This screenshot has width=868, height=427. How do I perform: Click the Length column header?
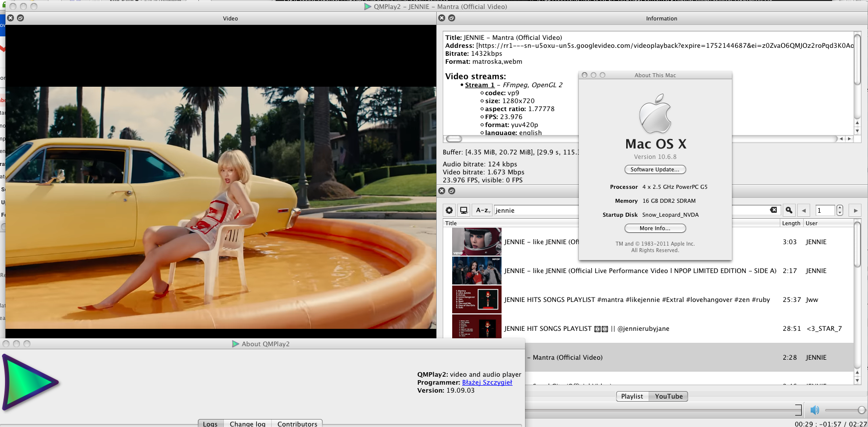pyautogui.click(x=791, y=223)
